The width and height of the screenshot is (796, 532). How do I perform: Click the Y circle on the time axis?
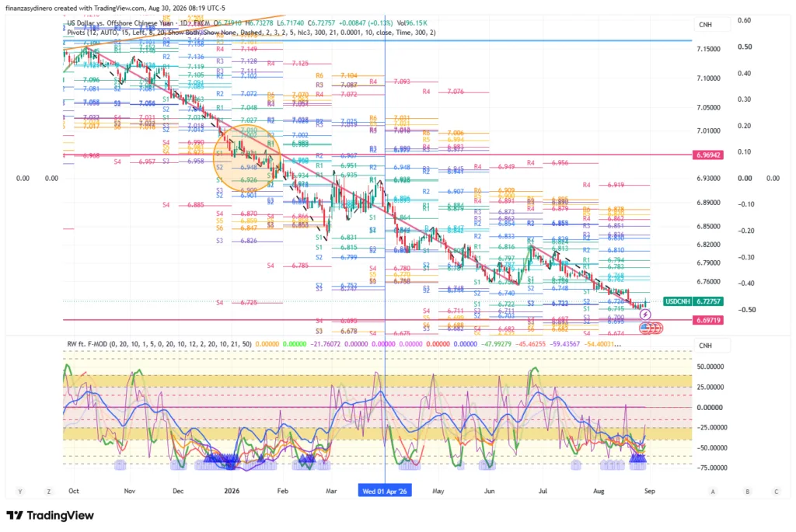click(20, 492)
